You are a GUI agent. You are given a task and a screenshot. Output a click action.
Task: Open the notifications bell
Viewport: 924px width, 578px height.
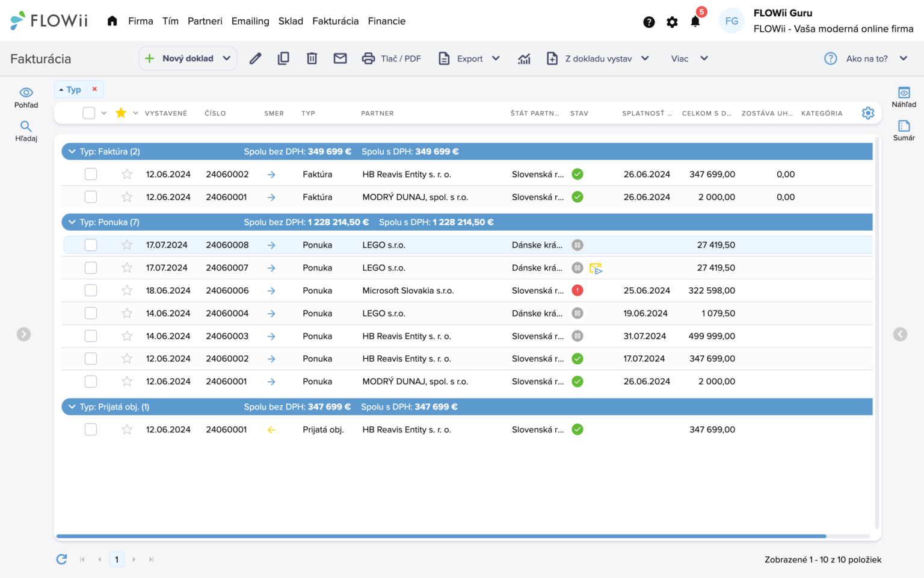695,22
